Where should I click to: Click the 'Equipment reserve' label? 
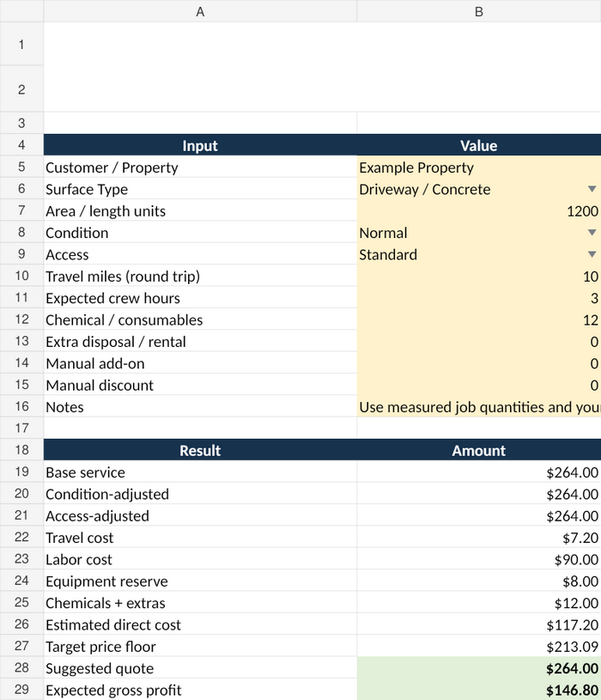106,581
